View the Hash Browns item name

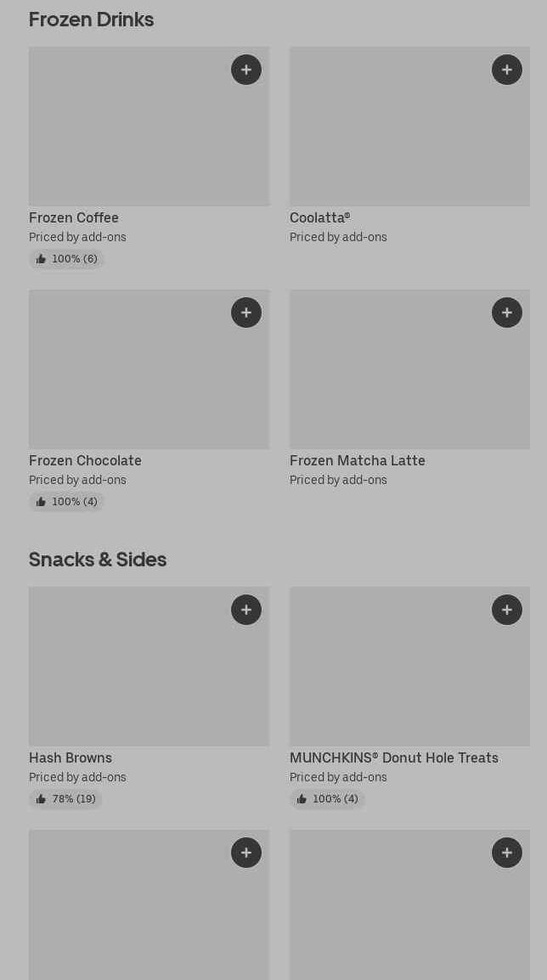pyautogui.click(x=70, y=758)
